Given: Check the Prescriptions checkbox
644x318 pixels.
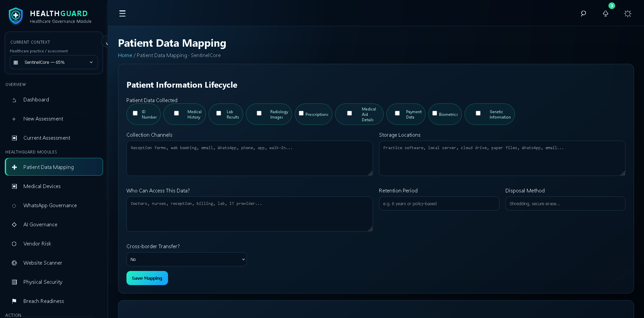Looking at the screenshot, I should coord(301,113).
